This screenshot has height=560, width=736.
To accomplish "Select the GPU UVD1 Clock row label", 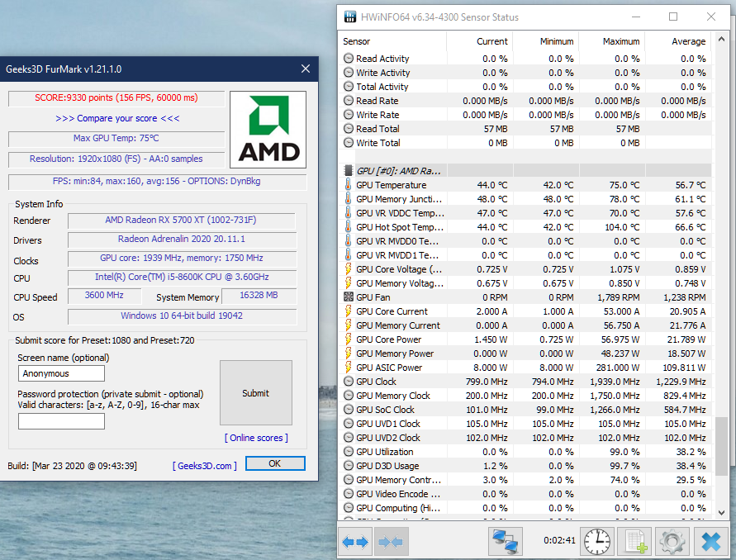I will (x=388, y=424).
